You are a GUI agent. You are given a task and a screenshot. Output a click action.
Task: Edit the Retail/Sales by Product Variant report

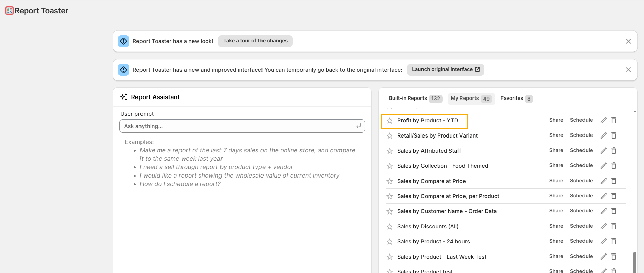pyautogui.click(x=604, y=135)
